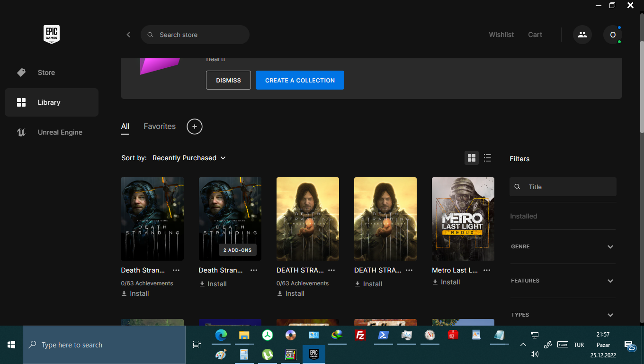Install Metro Last Light Redux

click(x=446, y=282)
